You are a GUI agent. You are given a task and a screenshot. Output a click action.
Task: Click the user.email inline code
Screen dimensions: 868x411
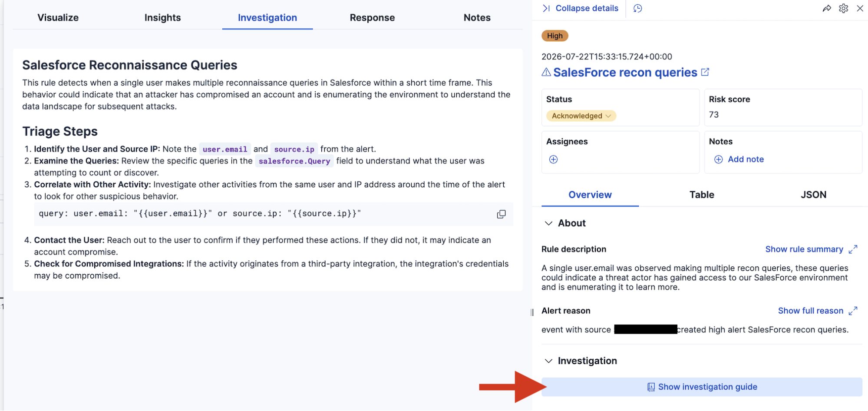coord(225,149)
